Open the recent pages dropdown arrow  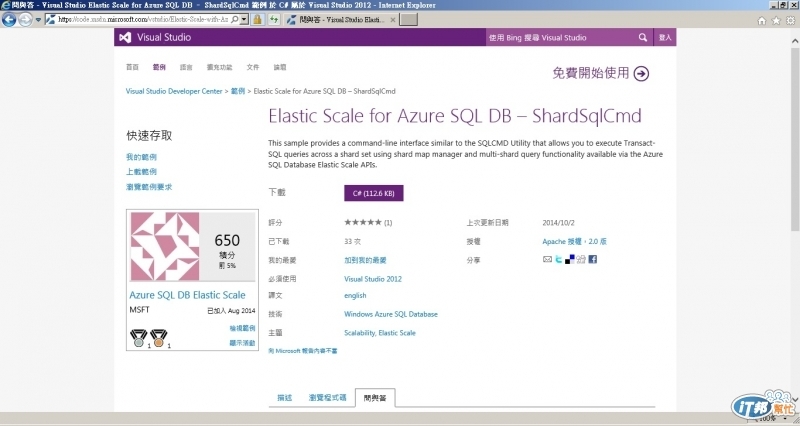38,20
